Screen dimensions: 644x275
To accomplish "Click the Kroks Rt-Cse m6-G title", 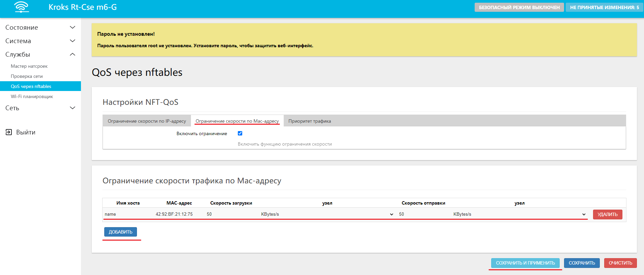I will [83, 7].
